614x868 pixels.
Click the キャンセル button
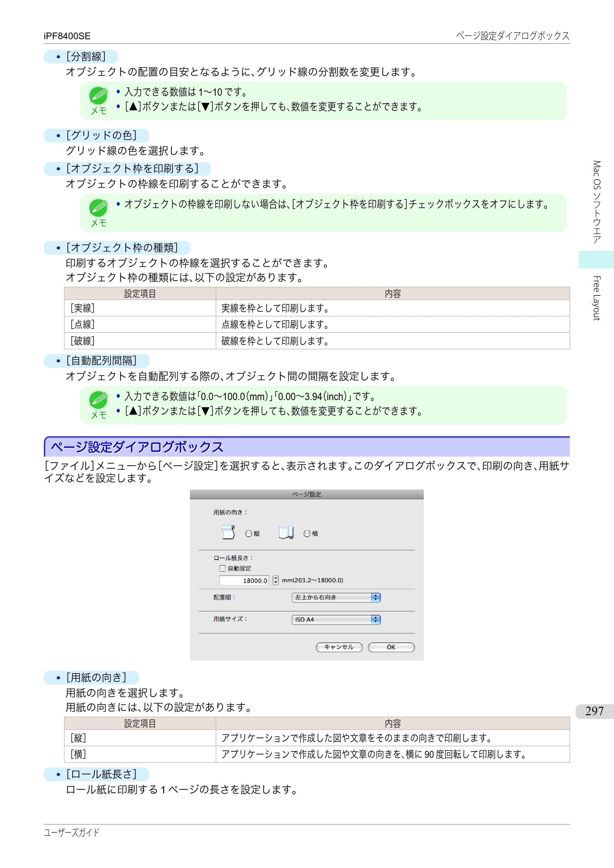[339, 647]
